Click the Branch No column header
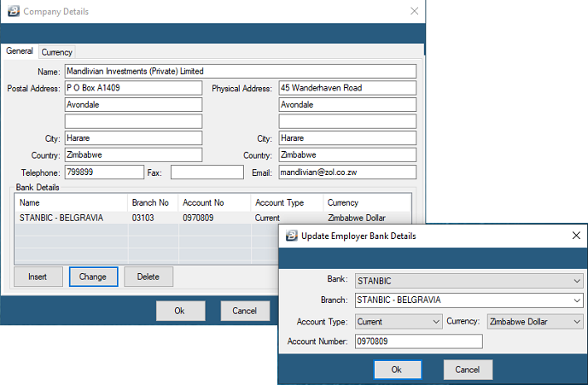 (x=153, y=202)
